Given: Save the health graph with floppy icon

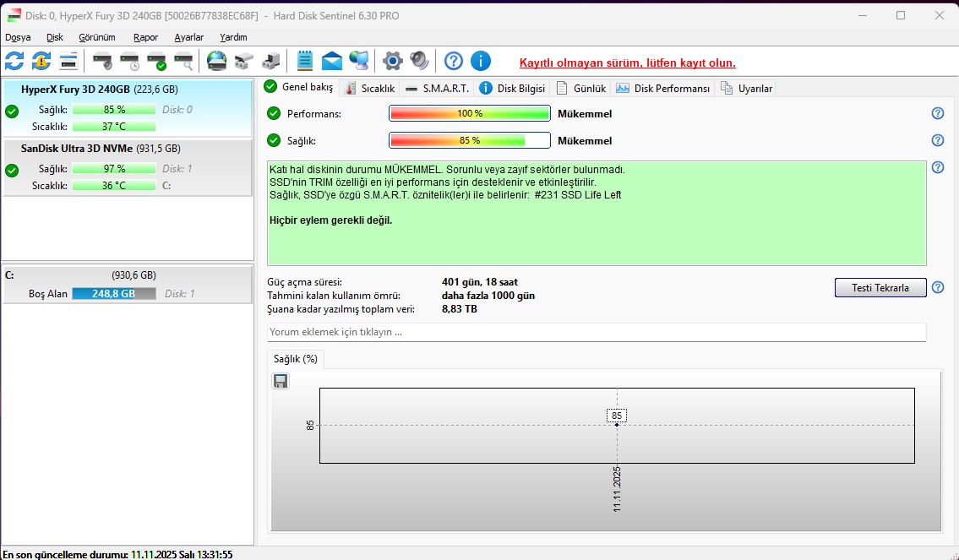Looking at the screenshot, I should pyautogui.click(x=281, y=381).
